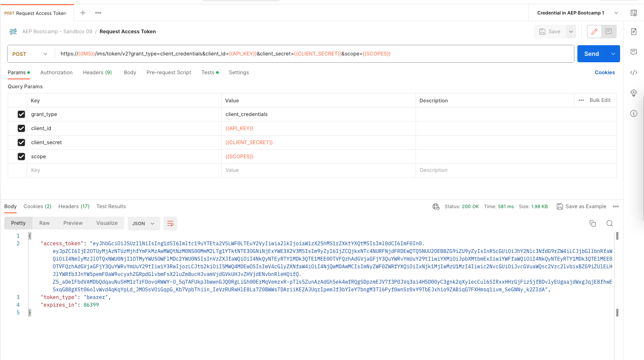Viewport: 644px width, 360px height.
Task: Copy response body with copy icon
Action: click(593, 224)
